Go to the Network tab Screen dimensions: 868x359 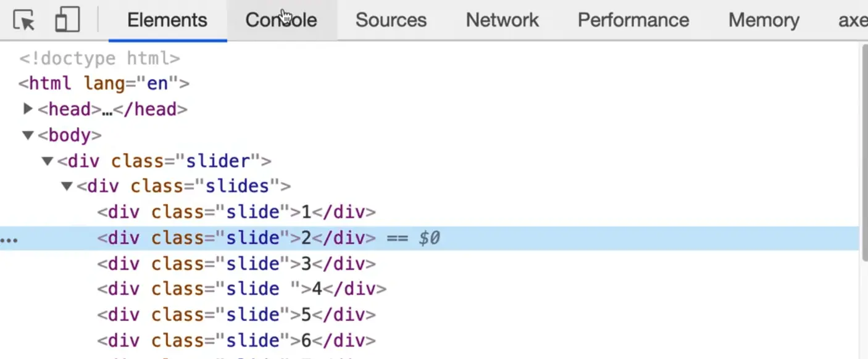click(x=502, y=20)
